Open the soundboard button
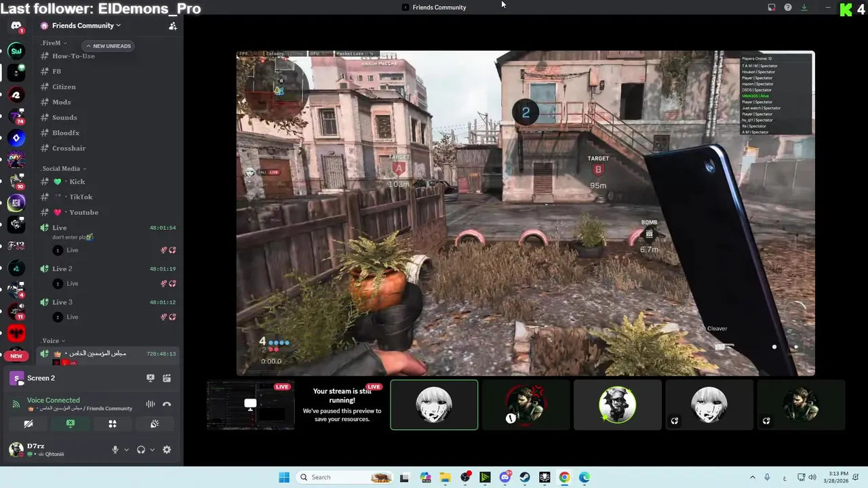Image resolution: width=868 pixels, height=488 pixels. (155, 424)
